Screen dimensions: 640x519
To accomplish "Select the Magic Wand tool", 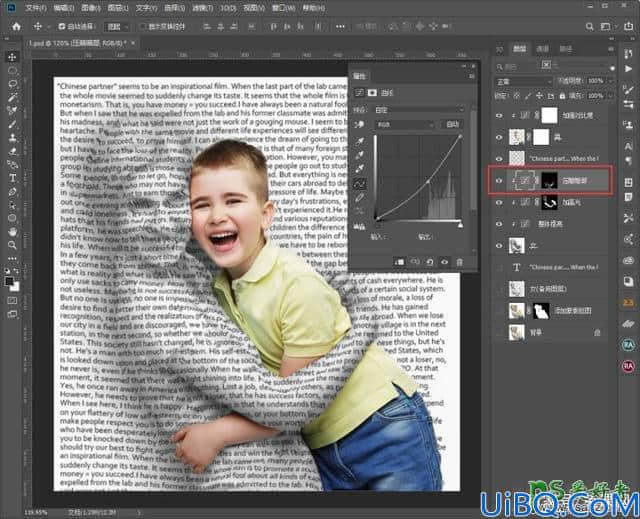I will coord(12,97).
